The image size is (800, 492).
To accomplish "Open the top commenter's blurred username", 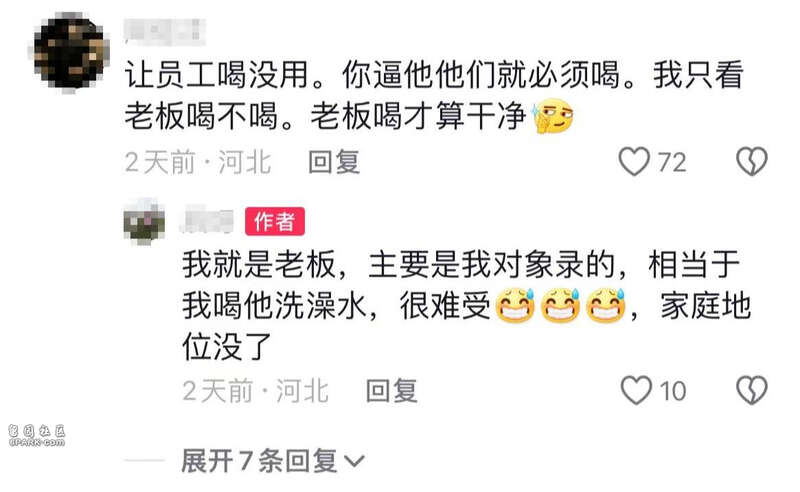I will point(165,31).
